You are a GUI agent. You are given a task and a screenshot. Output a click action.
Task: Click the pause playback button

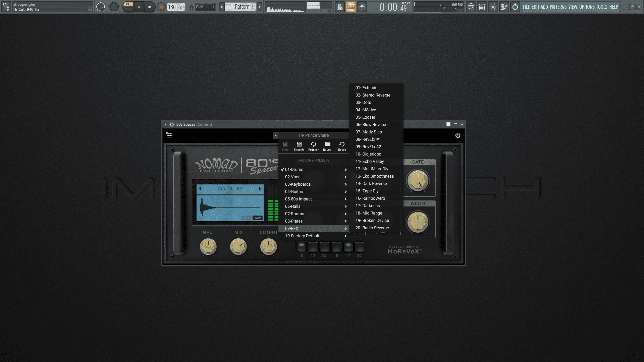(x=139, y=7)
